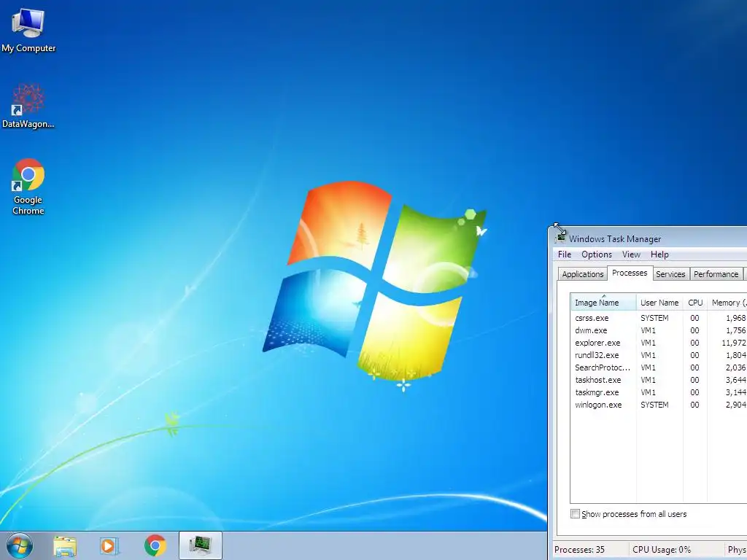The width and height of the screenshot is (747, 560).
Task: Switch to the Processes tab
Action: 630,273
